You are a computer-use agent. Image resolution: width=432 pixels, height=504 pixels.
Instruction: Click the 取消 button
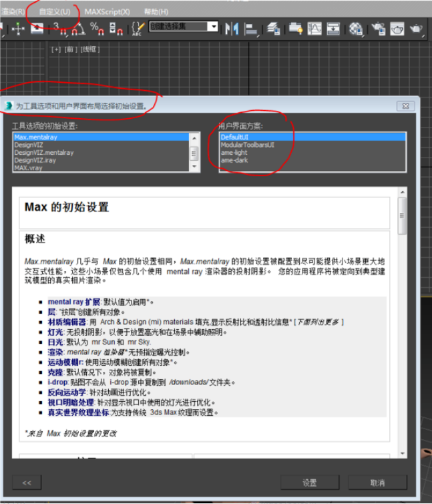[378, 483]
